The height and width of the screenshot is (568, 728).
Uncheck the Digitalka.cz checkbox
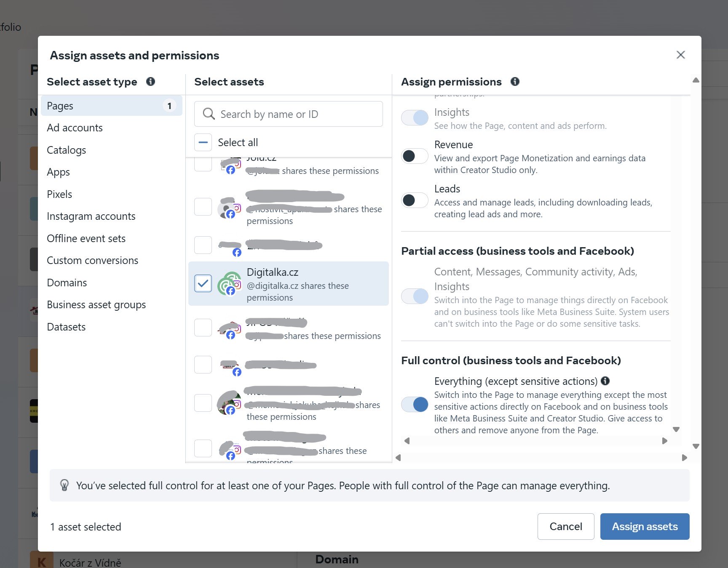203,283
